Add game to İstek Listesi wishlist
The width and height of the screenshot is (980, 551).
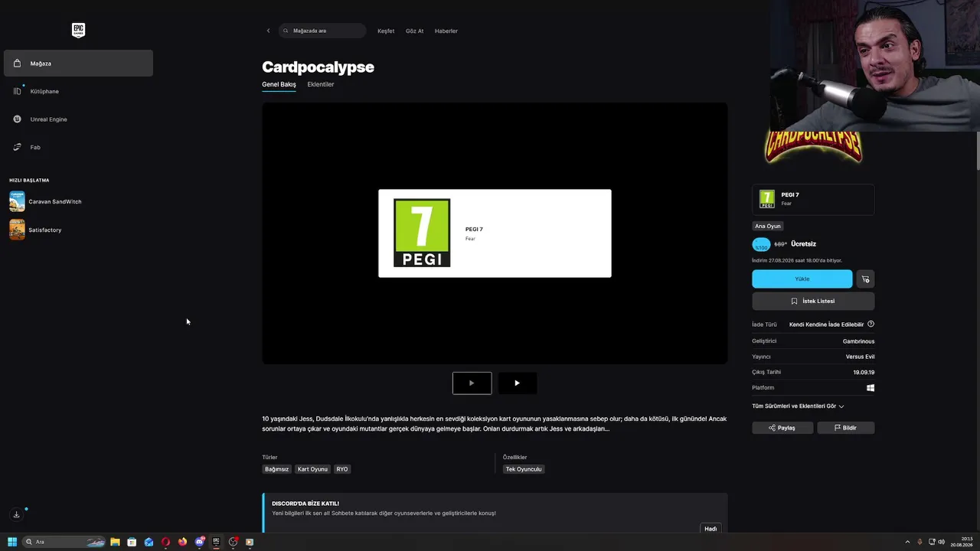(813, 301)
